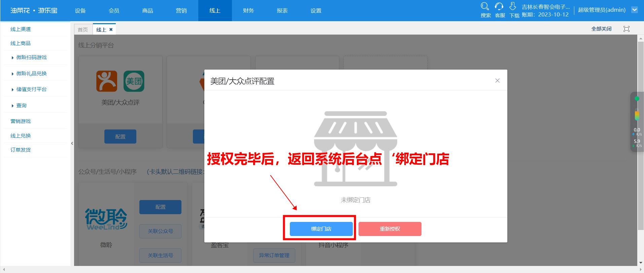This screenshot has height=273, width=644.
Task: Select the 线上 top menu
Action: tap(215, 10)
